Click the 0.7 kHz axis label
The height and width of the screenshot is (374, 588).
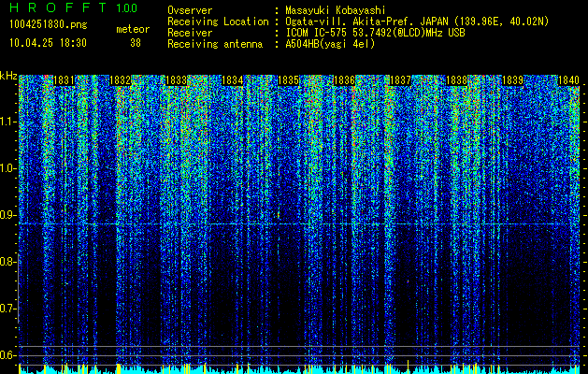pos(7,309)
